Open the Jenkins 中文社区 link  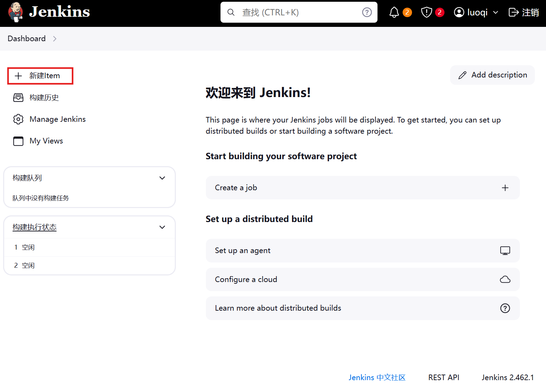click(377, 377)
